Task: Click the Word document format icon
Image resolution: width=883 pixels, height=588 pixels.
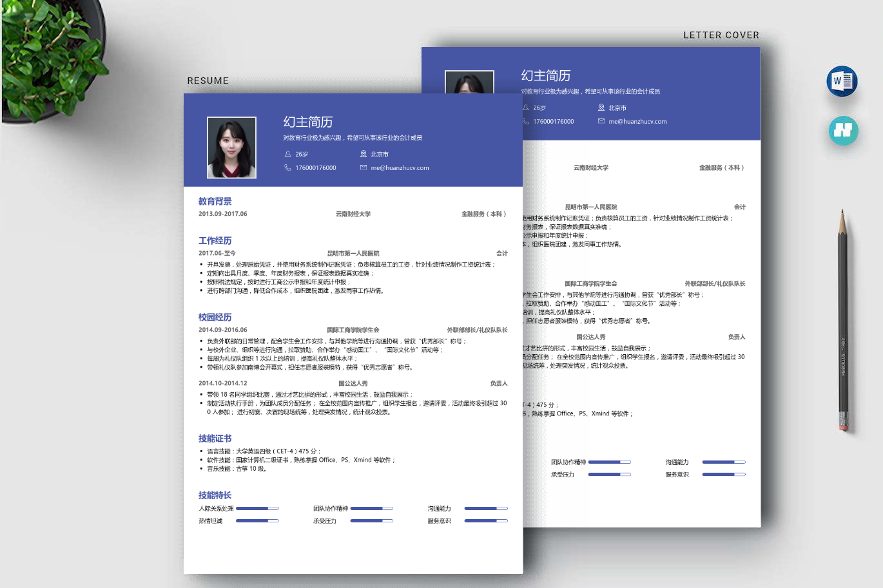Action: (x=842, y=81)
